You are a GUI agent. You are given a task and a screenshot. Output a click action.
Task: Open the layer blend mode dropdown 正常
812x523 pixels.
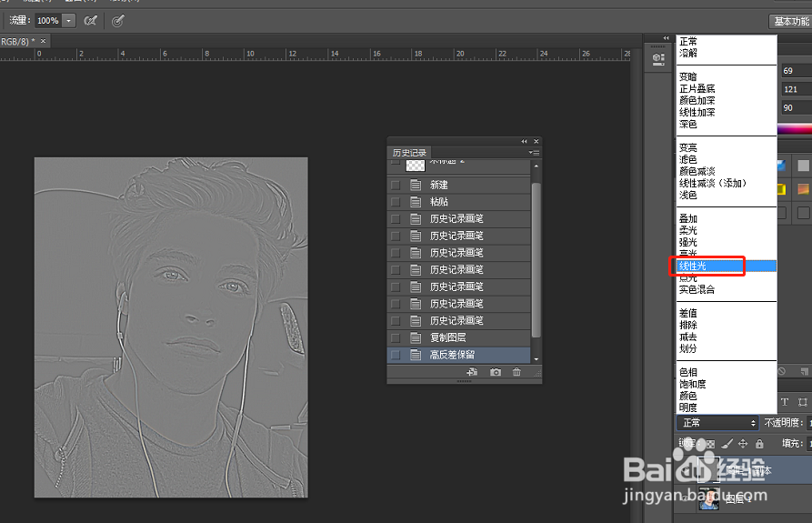[x=717, y=423]
